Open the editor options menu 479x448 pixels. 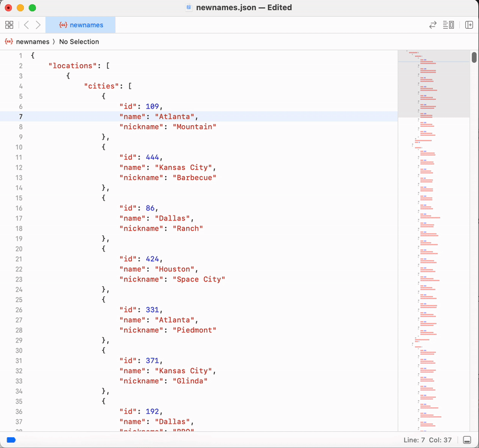pyautogui.click(x=448, y=25)
